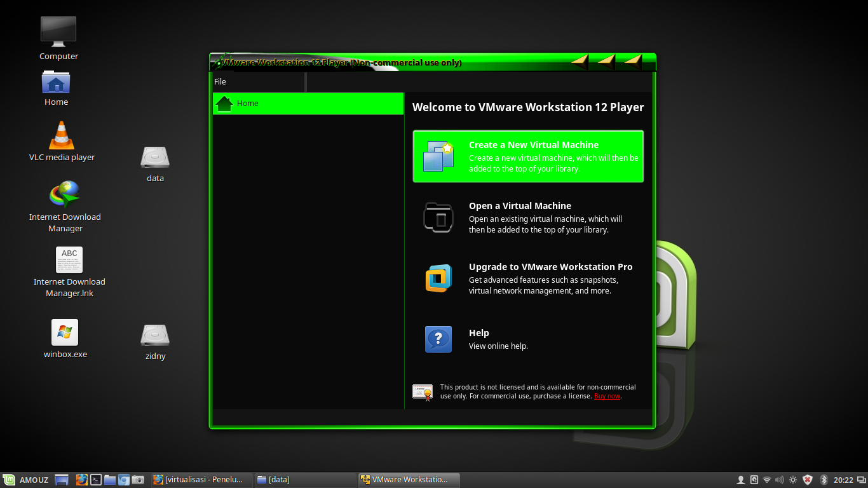
Task: Open the user applet in the tray
Action: 741,480
